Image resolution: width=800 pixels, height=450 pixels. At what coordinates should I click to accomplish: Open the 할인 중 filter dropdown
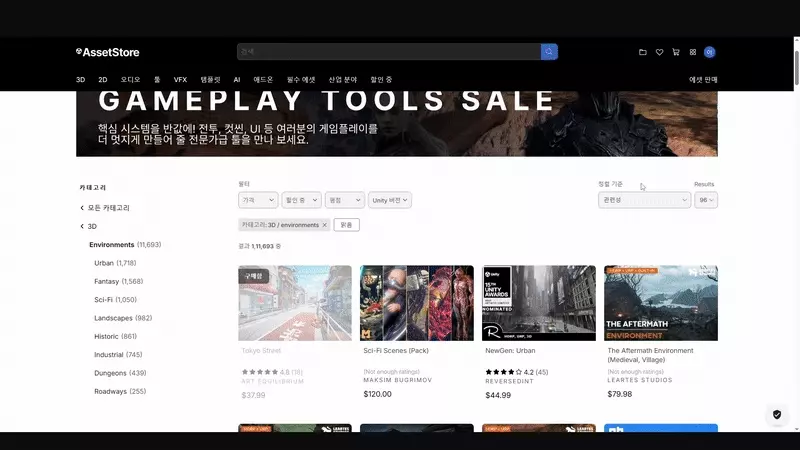click(x=301, y=200)
